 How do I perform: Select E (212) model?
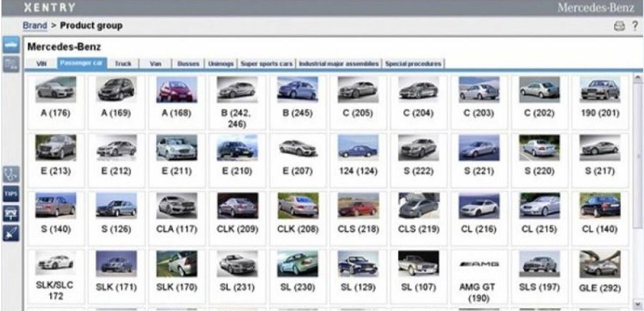(x=116, y=160)
